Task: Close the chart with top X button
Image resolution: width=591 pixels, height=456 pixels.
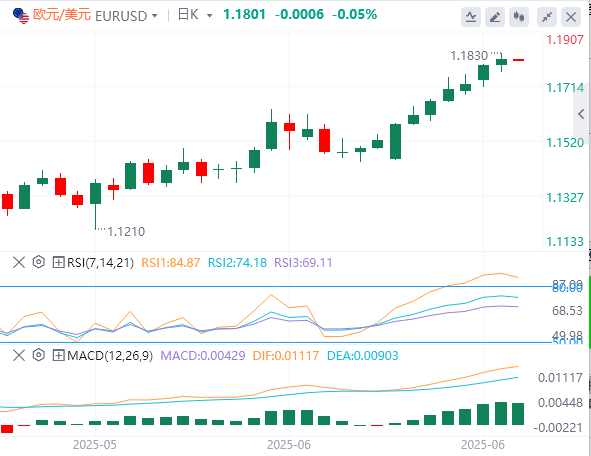Action: coord(571,17)
